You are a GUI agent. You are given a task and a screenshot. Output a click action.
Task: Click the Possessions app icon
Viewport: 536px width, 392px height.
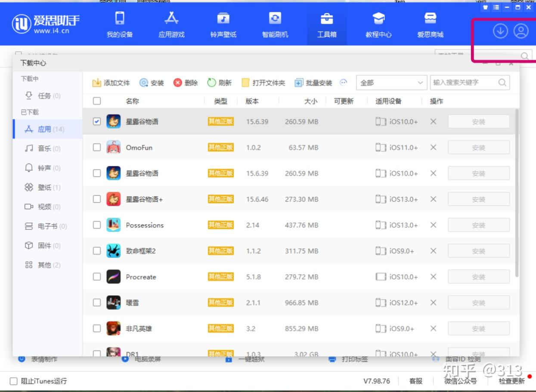click(x=114, y=225)
